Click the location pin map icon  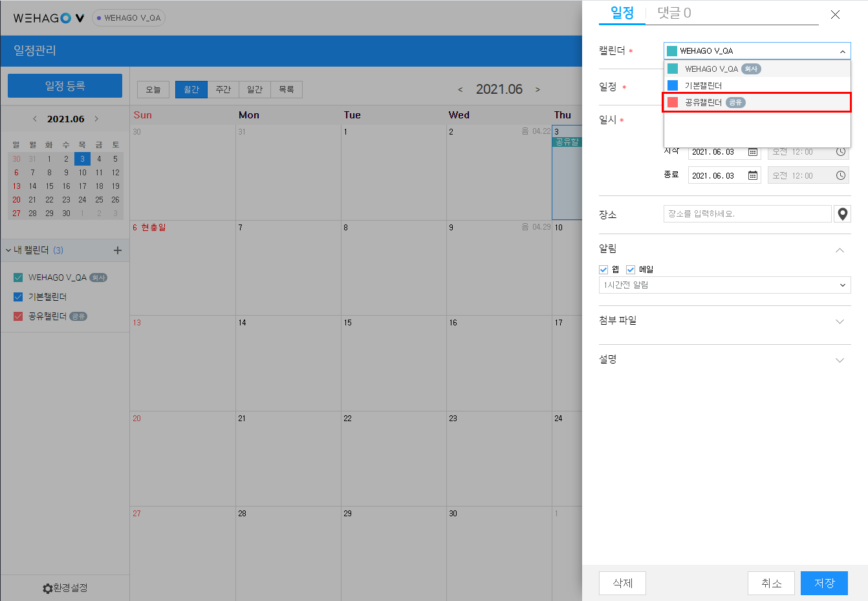842,214
